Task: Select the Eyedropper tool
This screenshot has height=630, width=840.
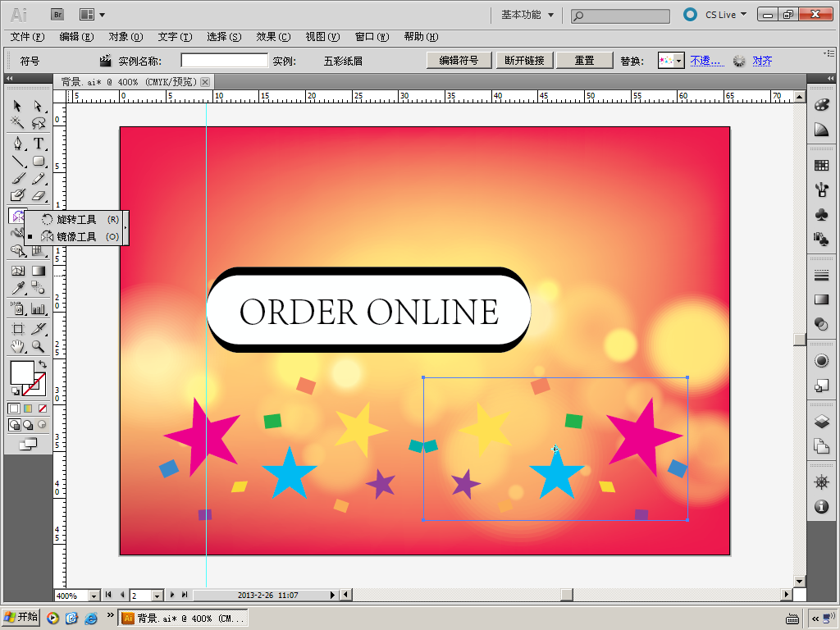Action: (x=17, y=288)
